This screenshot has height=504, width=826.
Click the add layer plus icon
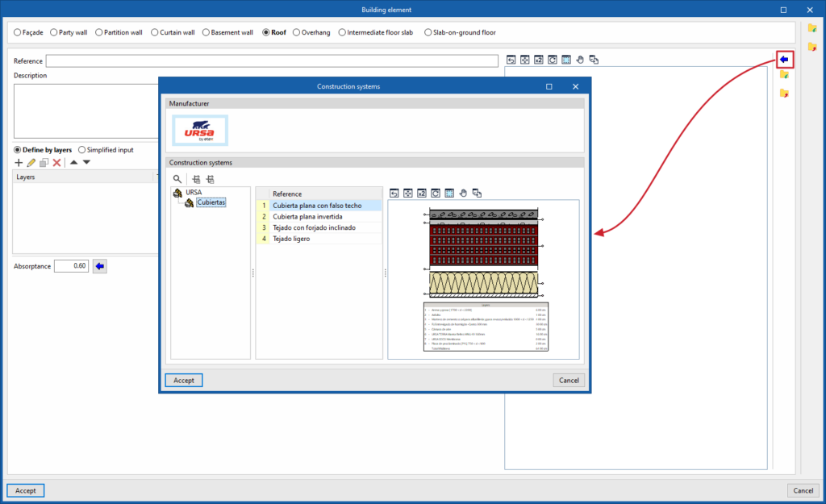pos(19,163)
